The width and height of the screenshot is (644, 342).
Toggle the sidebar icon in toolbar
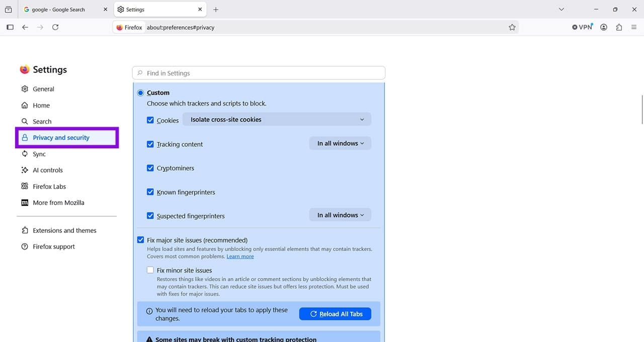[10, 27]
